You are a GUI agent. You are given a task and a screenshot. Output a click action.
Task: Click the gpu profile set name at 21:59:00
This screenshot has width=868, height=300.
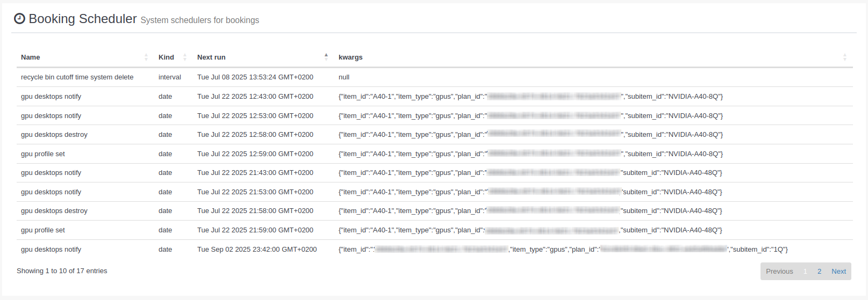pos(43,230)
